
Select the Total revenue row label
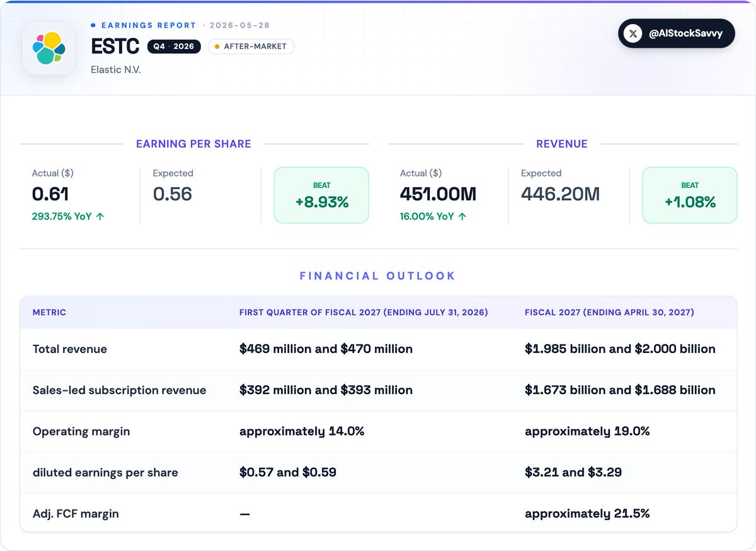point(70,349)
